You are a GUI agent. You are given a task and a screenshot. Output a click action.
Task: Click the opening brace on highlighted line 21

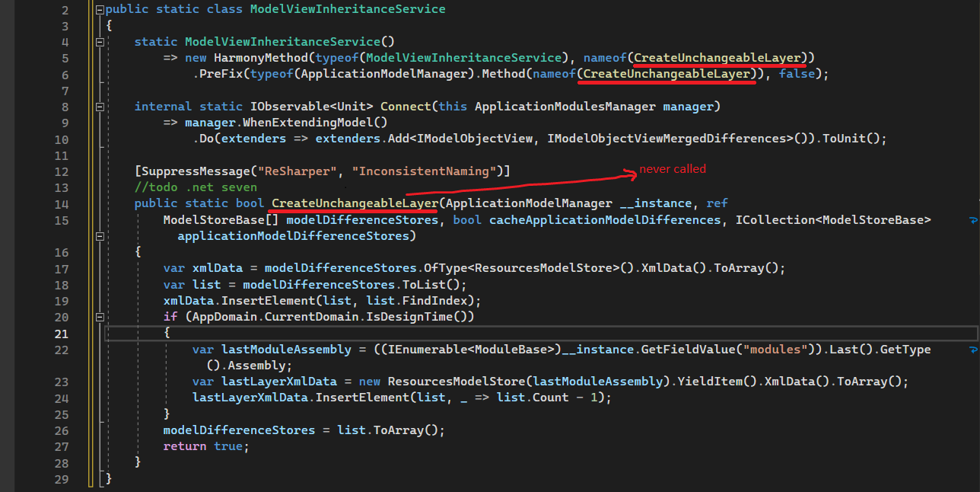tap(167, 333)
